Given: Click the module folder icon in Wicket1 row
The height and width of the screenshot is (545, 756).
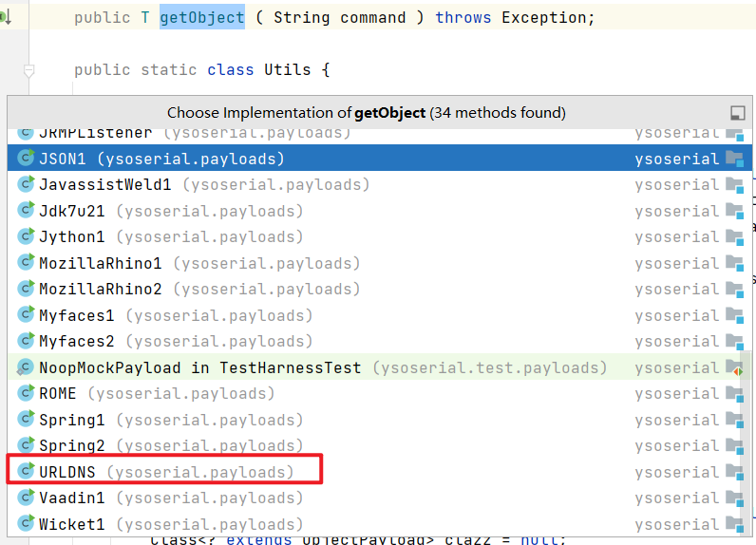Looking at the screenshot, I should pyautogui.click(x=733, y=524).
